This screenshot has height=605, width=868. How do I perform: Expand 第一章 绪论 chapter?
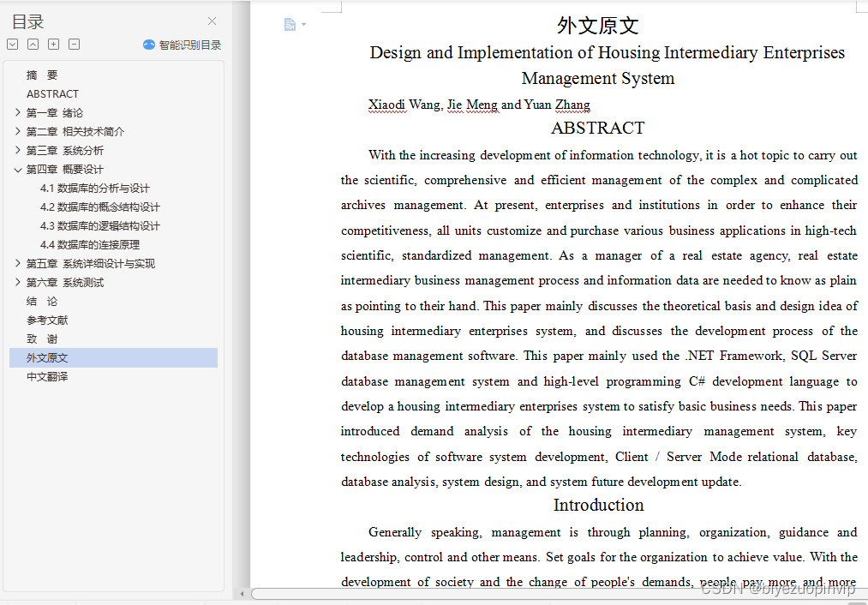(x=18, y=112)
